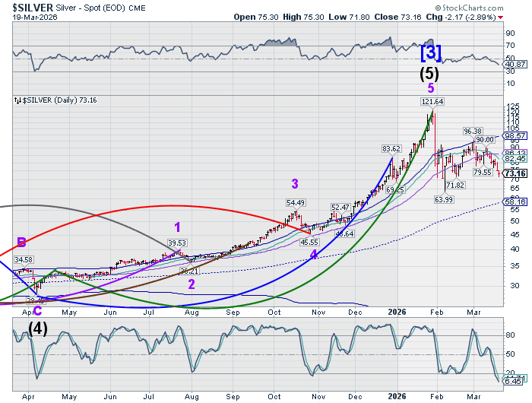Viewport: 532px width, 403px height.
Task: Click the purple C wave label
Action: (x=38, y=309)
